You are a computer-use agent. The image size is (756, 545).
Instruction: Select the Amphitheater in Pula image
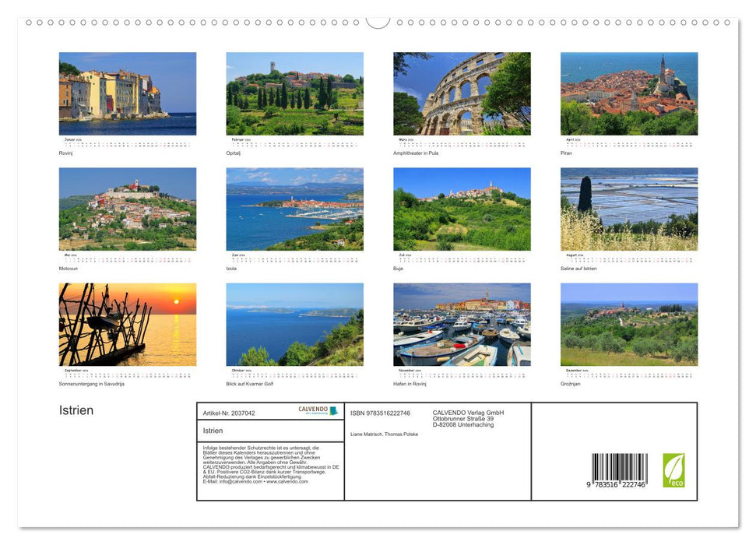coord(461,92)
